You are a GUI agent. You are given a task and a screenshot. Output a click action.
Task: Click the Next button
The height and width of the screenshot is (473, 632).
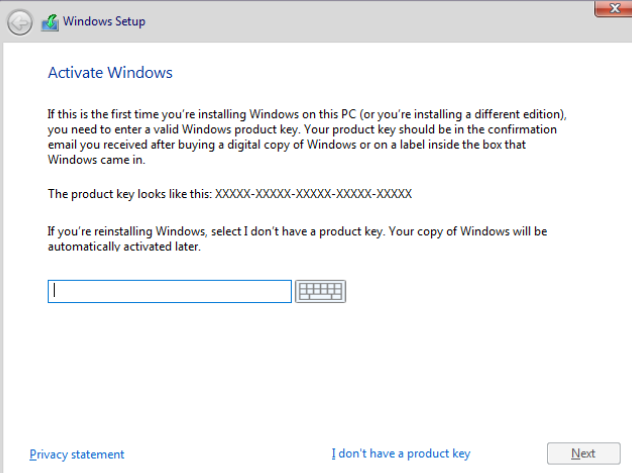point(583,454)
